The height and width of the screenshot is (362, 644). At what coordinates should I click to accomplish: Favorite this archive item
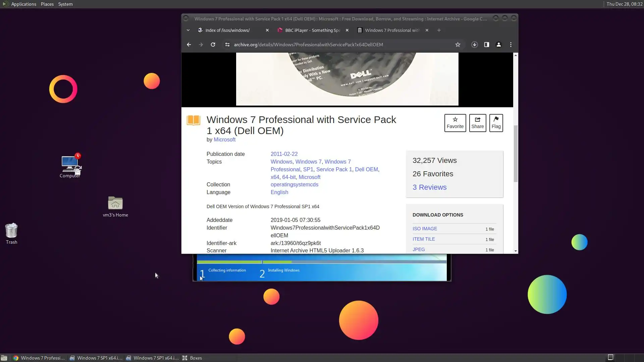(455, 123)
